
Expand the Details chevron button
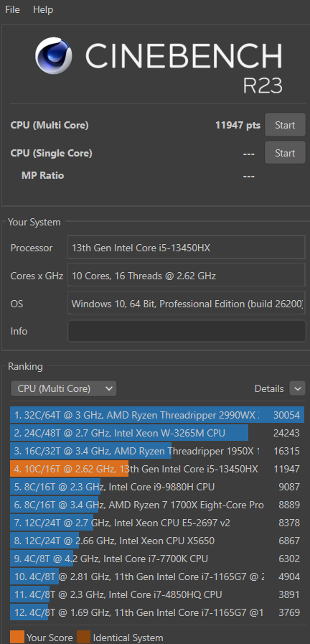[x=297, y=388]
